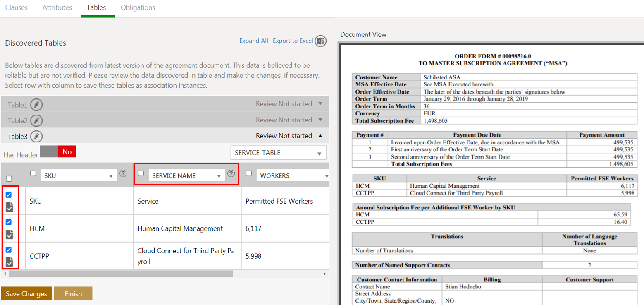
Task: Click the help icon next to SERVICE NAME
Action: [231, 174]
